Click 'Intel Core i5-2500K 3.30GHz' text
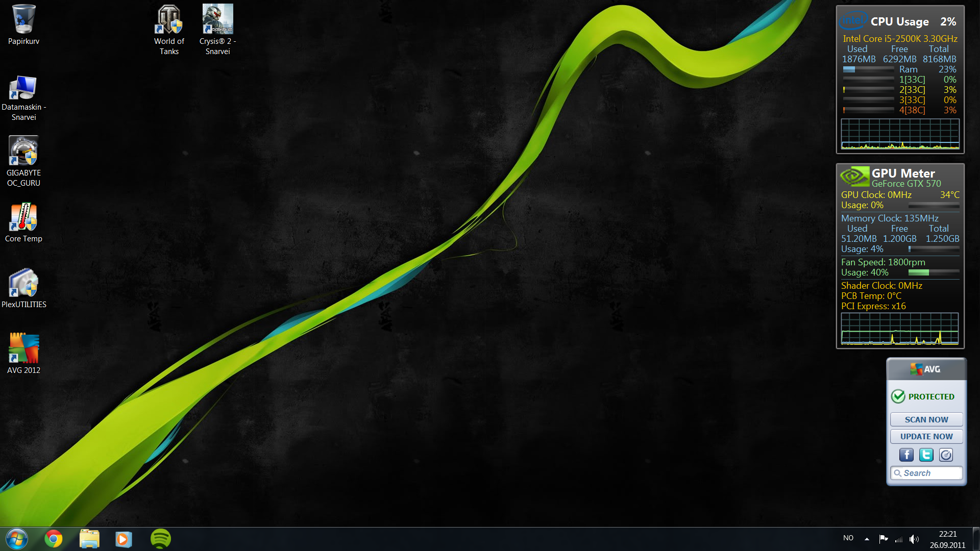This screenshot has height=551, width=980. pyautogui.click(x=900, y=39)
